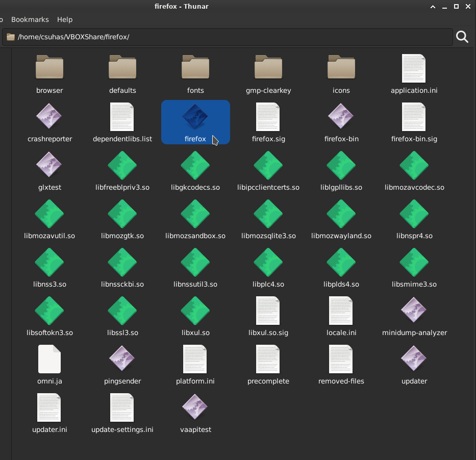Viewport: 476px width, 460px height.
Task: Select the libsmime3.so library icon
Action: tap(414, 263)
